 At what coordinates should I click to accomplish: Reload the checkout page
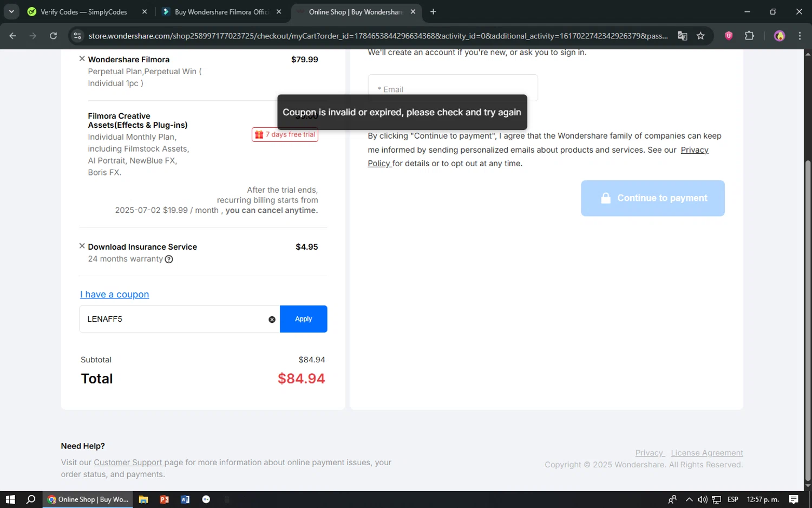53,36
